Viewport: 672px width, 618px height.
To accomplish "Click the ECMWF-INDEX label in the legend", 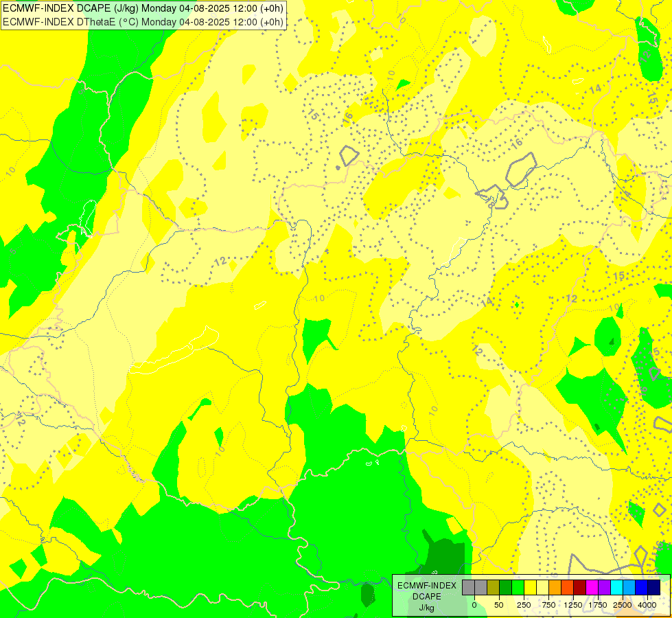I will [x=427, y=586].
